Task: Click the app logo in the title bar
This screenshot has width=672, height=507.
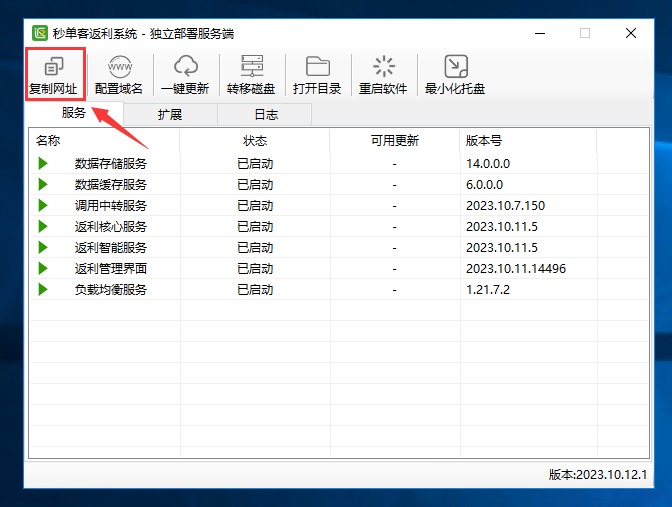Action: click(40, 33)
